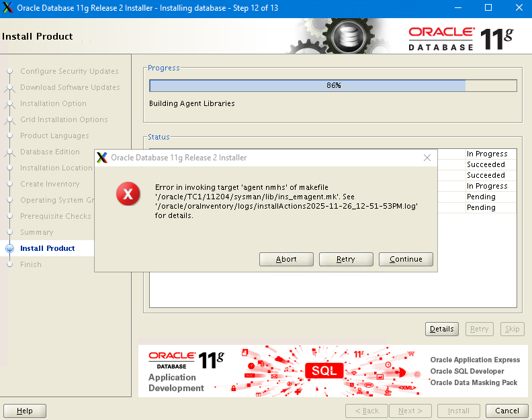Select Grid Installation Options step
The image size is (532, 420).
click(64, 119)
